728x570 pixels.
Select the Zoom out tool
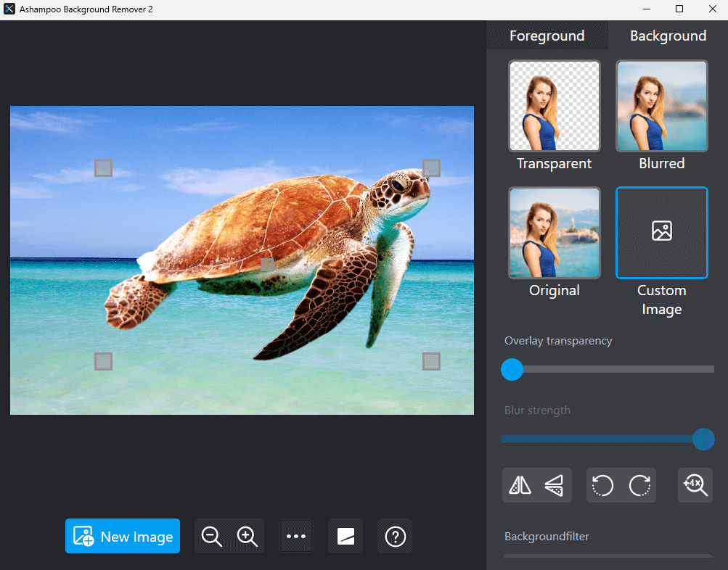click(211, 536)
